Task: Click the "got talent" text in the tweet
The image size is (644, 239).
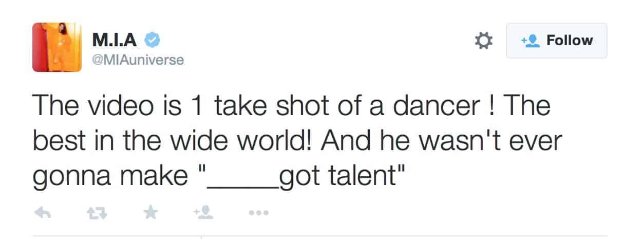Action: click(x=342, y=176)
